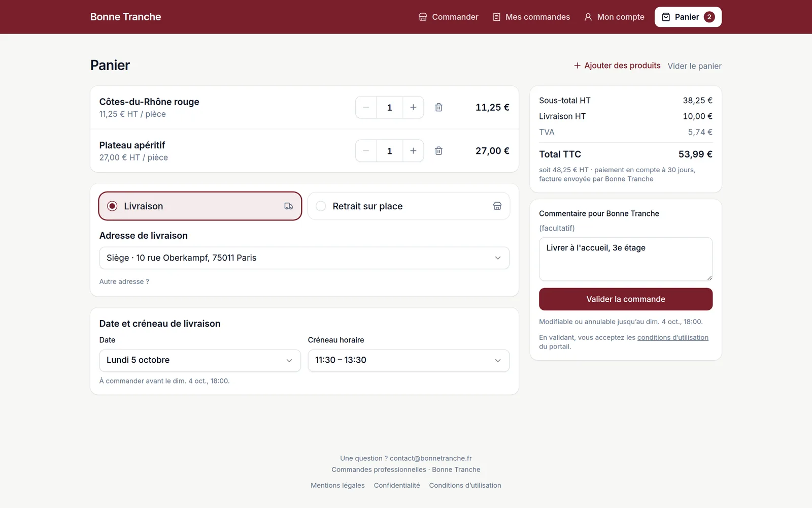The image size is (812, 508).
Task: Remove Plateau apéritif using trash icon
Action: [x=438, y=151]
